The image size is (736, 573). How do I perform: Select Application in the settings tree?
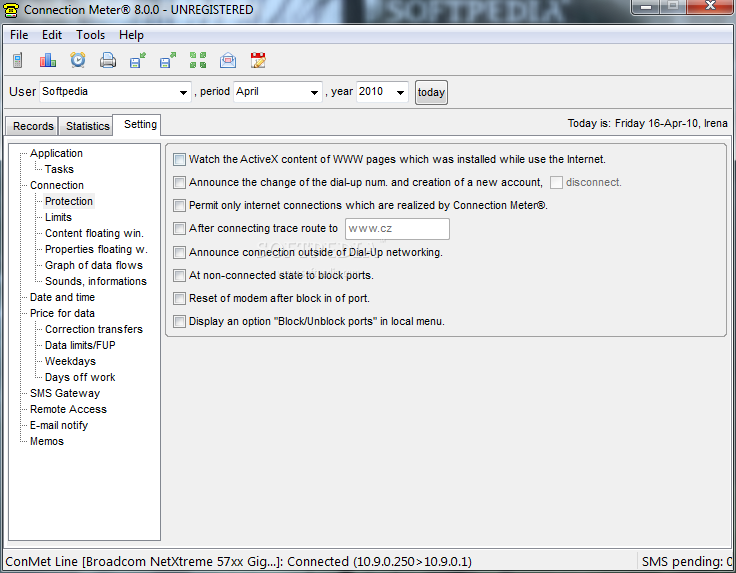pyautogui.click(x=56, y=153)
